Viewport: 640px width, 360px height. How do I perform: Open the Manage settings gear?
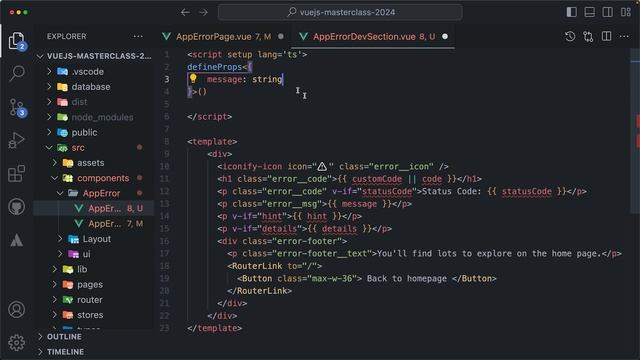point(16,342)
